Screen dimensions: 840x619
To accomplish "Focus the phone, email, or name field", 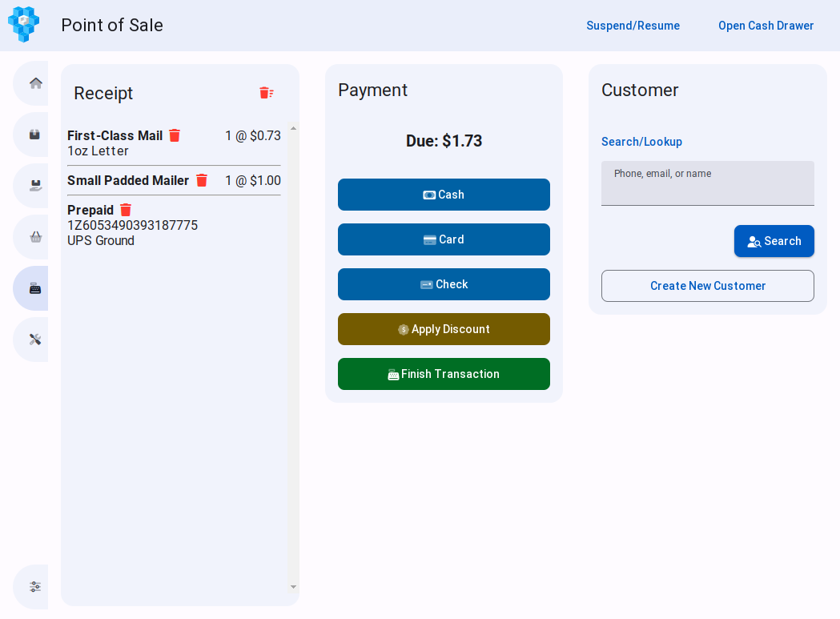I will click(x=707, y=184).
